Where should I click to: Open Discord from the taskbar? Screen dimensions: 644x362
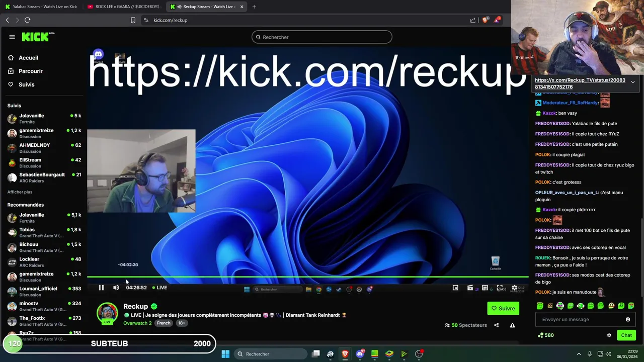pos(360,354)
